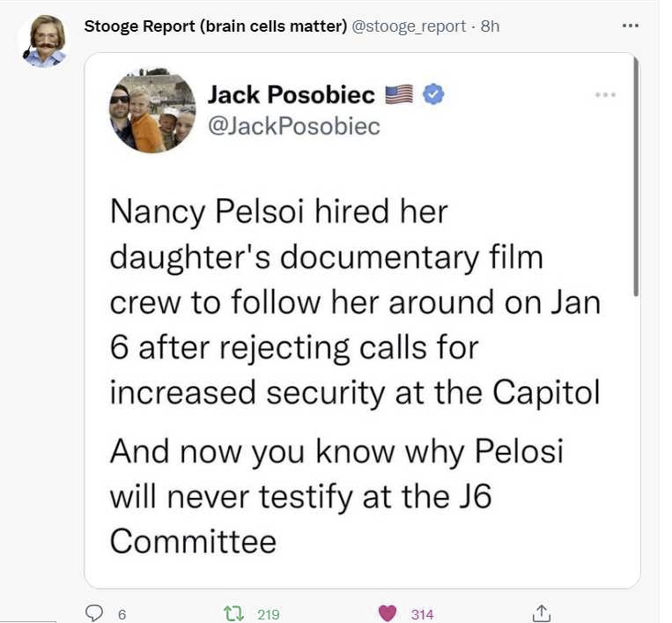Retweet this post using the arrows icon
This screenshot has width=672, height=623.
point(235,613)
